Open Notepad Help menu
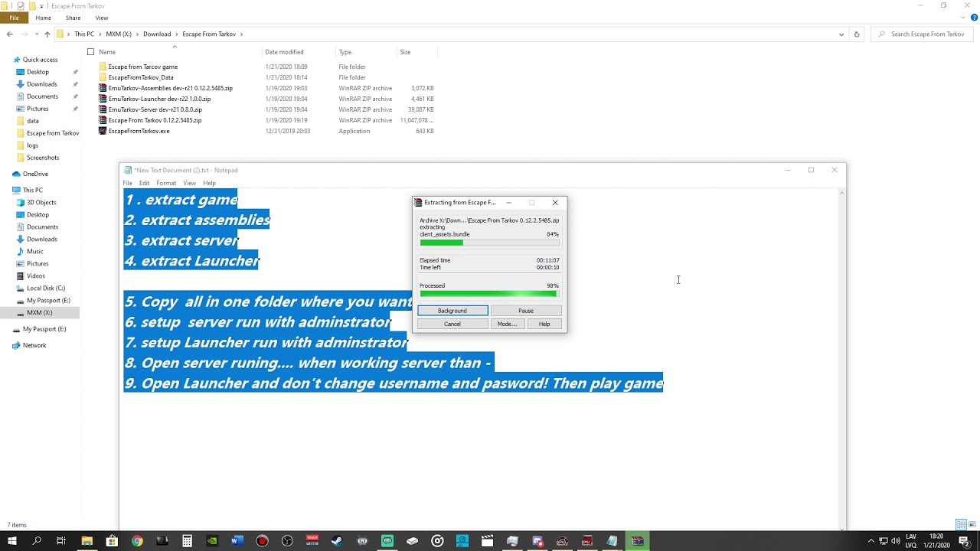 pyautogui.click(x=209, y=183)
